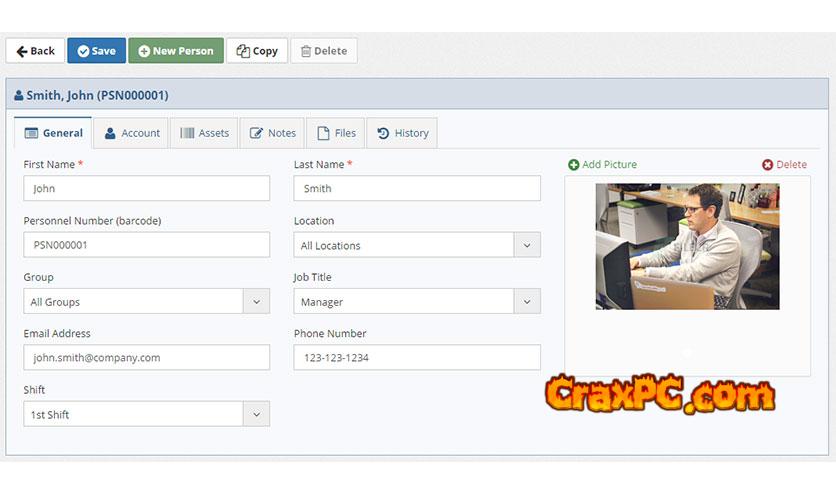Save the person record
Screen dimensions: 836x484
[x=96, y=51]
